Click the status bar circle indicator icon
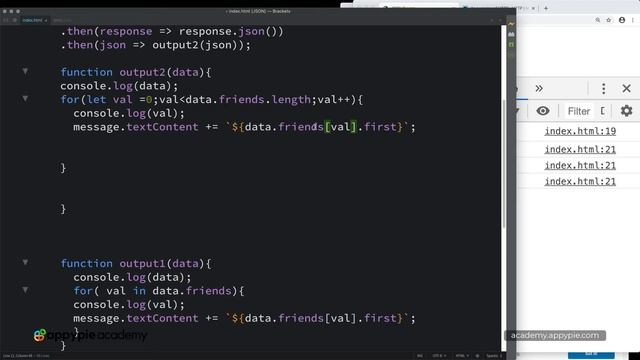The height and width of the screenshot is (360, 640). click(477, 356)
